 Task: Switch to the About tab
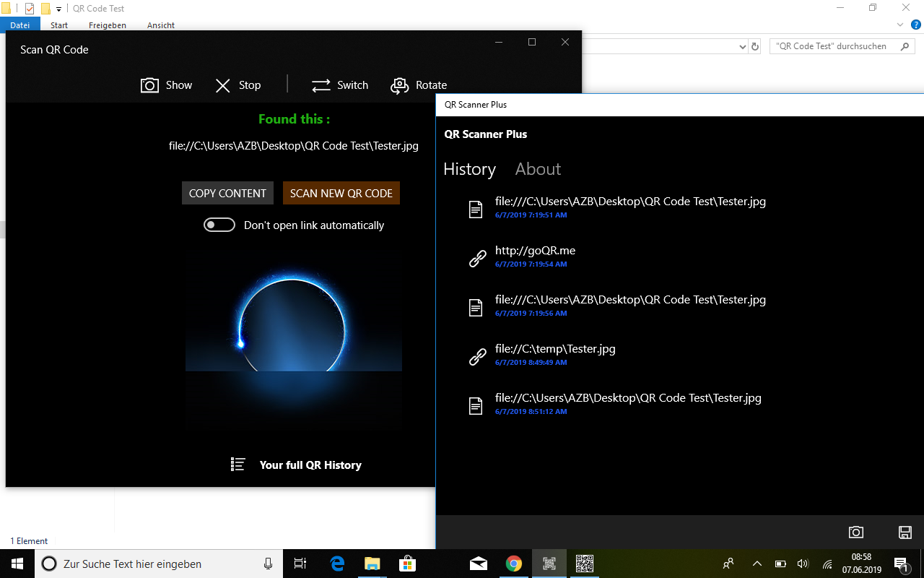538,169
